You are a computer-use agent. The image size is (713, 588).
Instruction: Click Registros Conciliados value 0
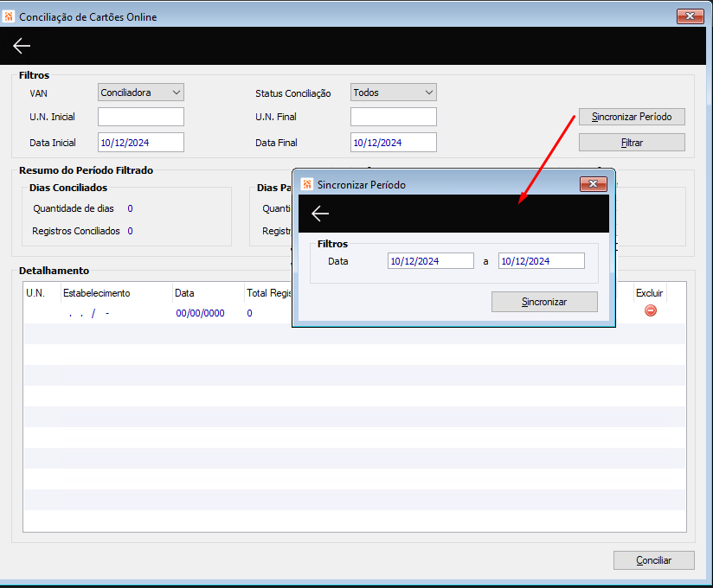(x=130, y=231)
